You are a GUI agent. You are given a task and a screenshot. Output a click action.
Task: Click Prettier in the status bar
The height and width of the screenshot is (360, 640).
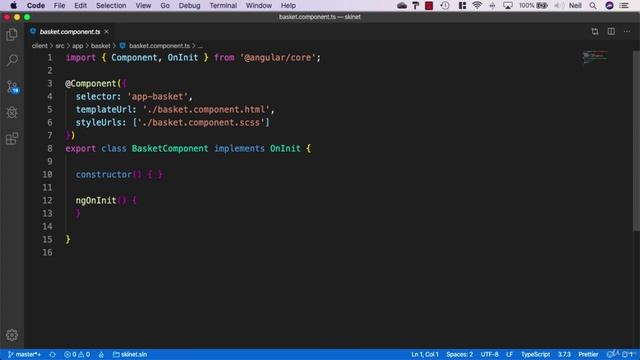click(588, 354)
